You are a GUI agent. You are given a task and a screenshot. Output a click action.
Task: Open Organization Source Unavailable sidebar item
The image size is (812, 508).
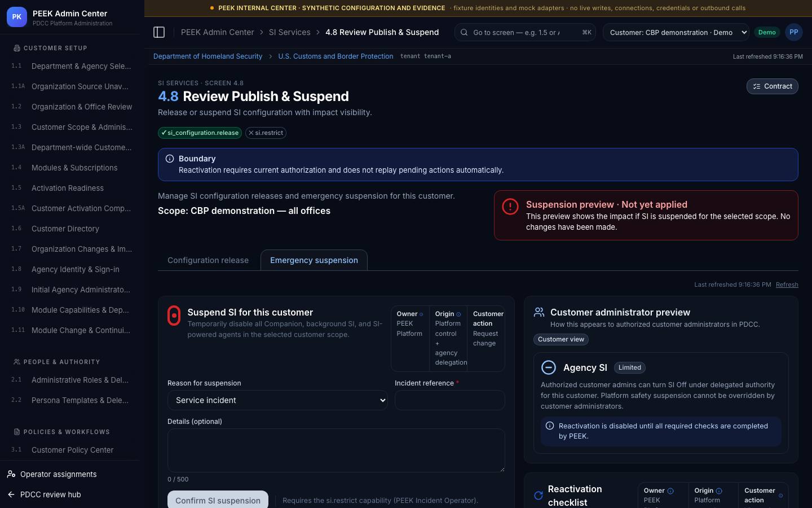pyautogui.click(x=72, y=86)
